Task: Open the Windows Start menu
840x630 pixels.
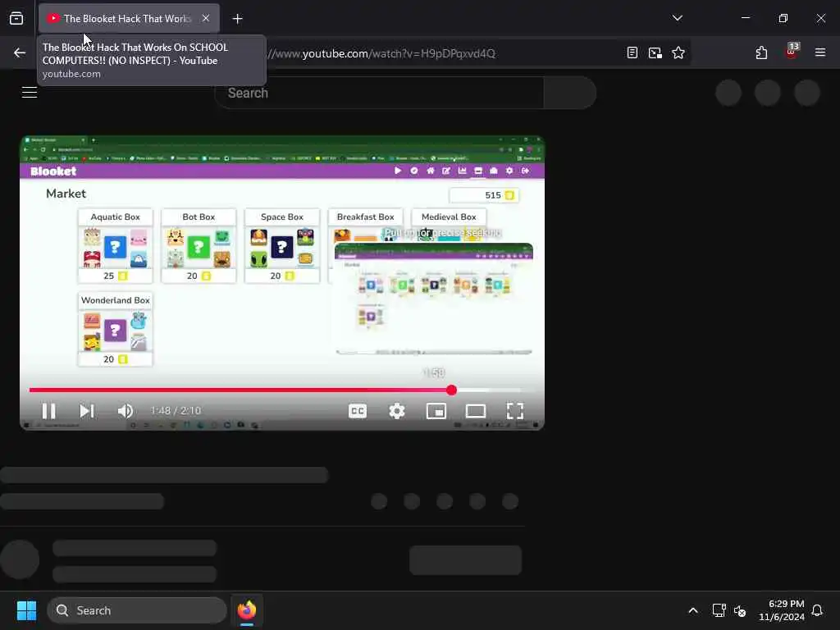Action: pyautogui.click(x=26, y=610)
